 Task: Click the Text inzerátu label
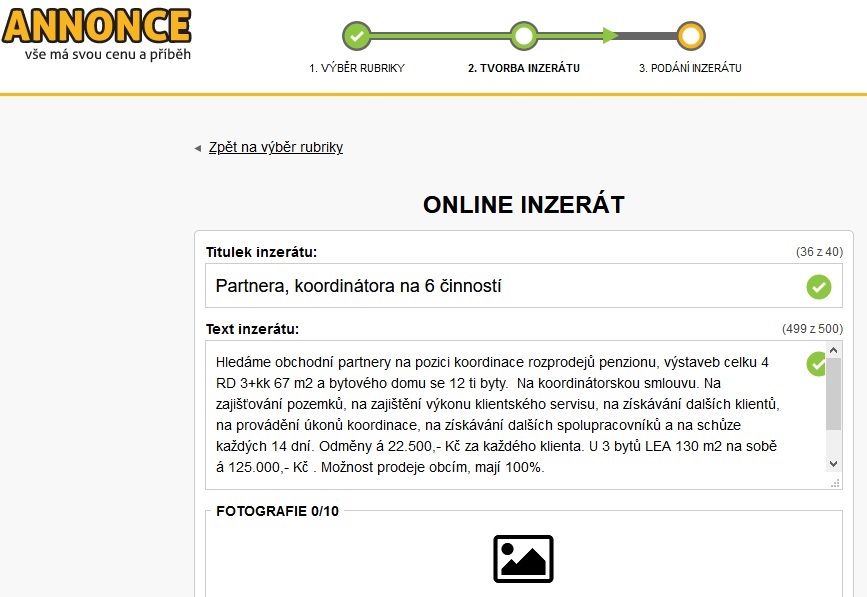pyautogui.click(x=252, y=329)
